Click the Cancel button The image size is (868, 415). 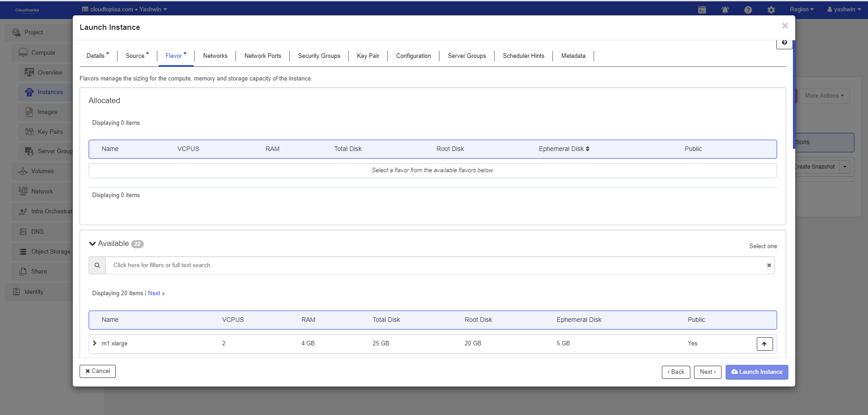click(x=98, y=371)
